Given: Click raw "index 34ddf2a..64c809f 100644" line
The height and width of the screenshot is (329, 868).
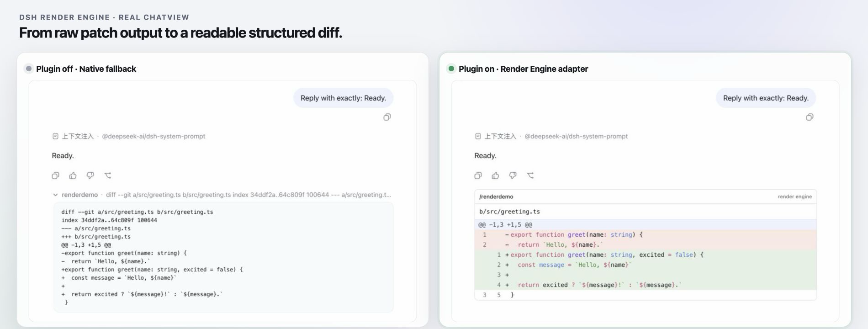Looking at the screenshot, I should coord(109,220).
